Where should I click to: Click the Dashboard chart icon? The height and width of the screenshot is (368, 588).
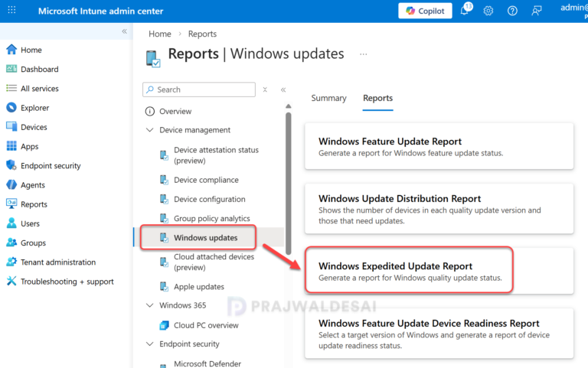(11, 69)
